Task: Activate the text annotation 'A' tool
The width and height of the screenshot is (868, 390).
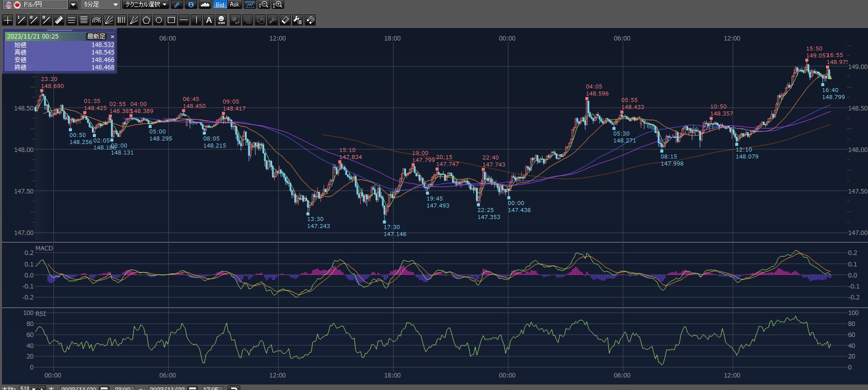Action: coord(209,20)
